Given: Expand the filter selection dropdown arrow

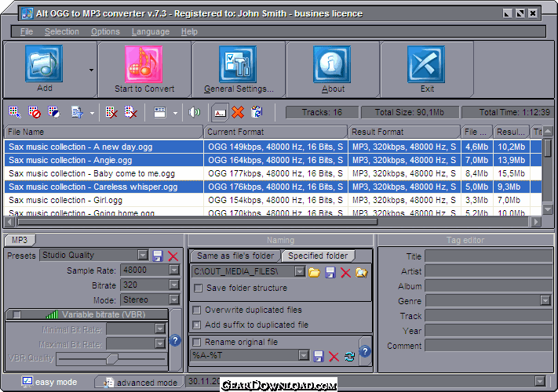Looking at the screenshot, I should (92, 114).
